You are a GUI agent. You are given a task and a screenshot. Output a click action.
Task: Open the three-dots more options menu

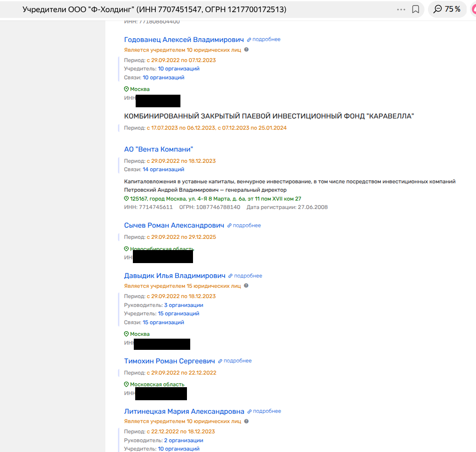(401, 9)
